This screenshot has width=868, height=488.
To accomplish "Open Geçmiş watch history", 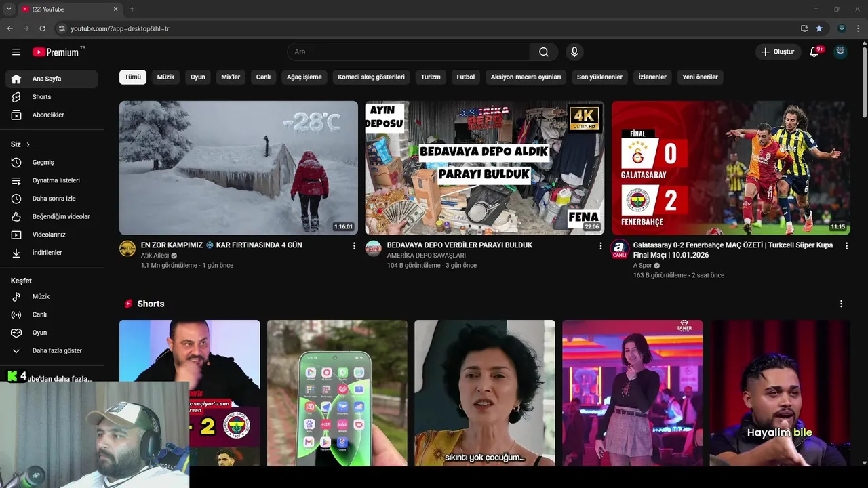I will click(x=52, y=163).
